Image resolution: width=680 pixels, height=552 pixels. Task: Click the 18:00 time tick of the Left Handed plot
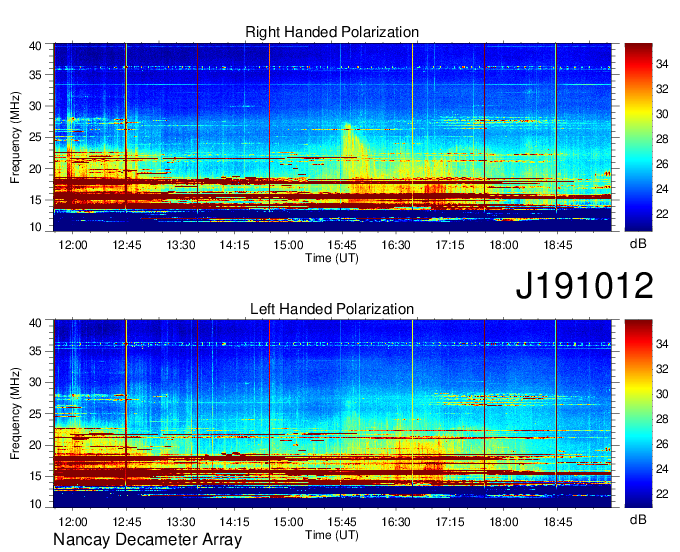tap(504, 522)
